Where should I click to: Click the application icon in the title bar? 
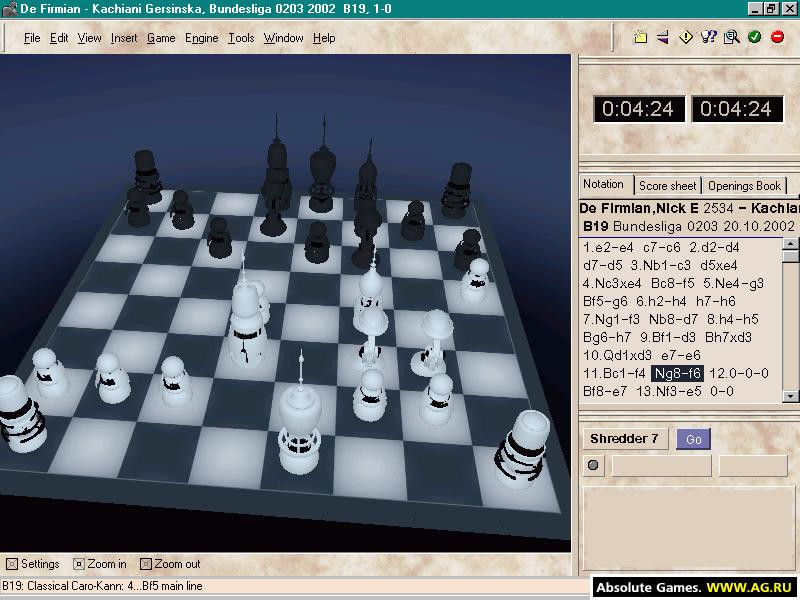10,9
